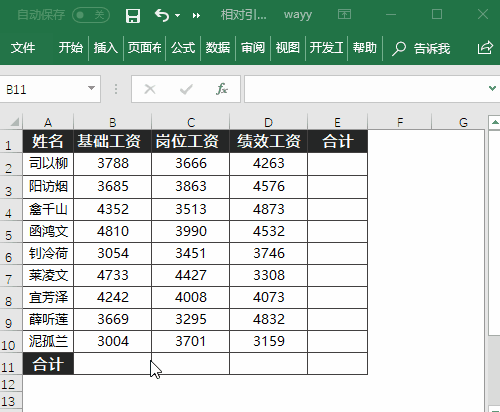Click inside the formula bar
The width and height of the screenshot is (500, 412).
pyautogui.click(x=365, y=89)
